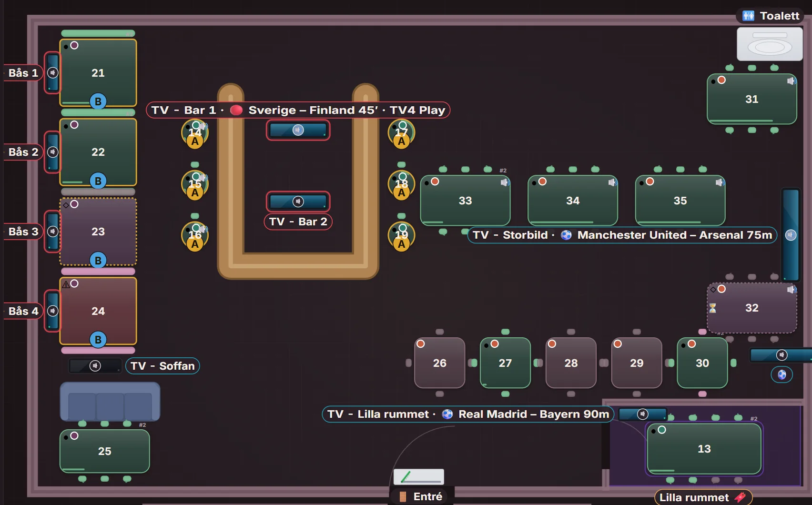Select table 34
This screenshot has height=505, width=812.
(573, 201)
